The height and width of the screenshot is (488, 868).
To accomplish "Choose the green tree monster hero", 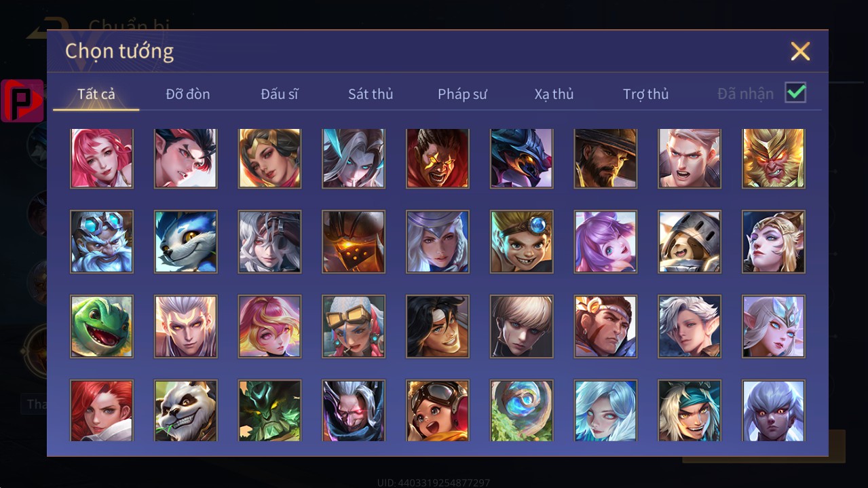I will 270,410.
